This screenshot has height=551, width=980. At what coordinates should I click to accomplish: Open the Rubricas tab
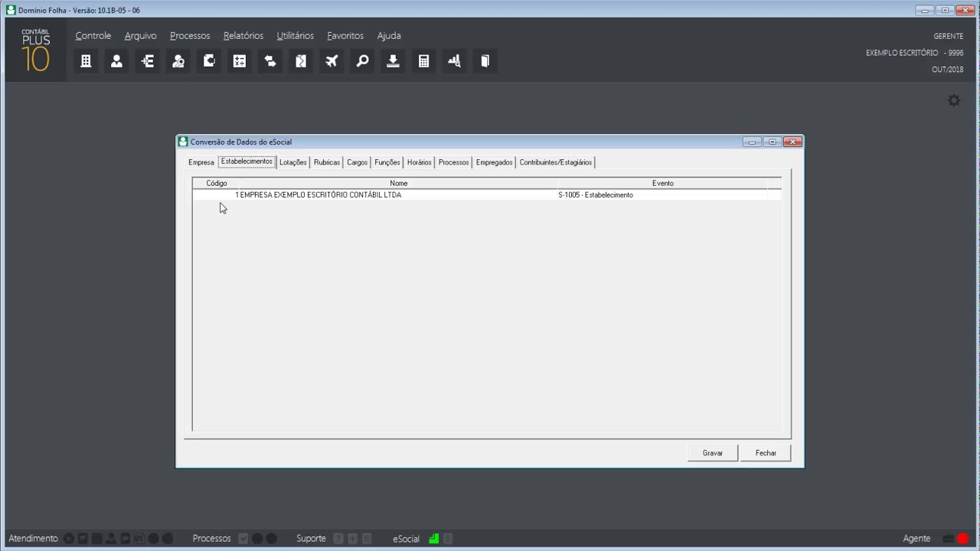click(x=327, y=162)
